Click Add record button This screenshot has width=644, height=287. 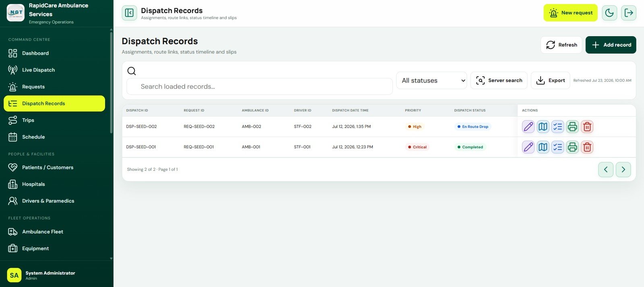(611, 45)
